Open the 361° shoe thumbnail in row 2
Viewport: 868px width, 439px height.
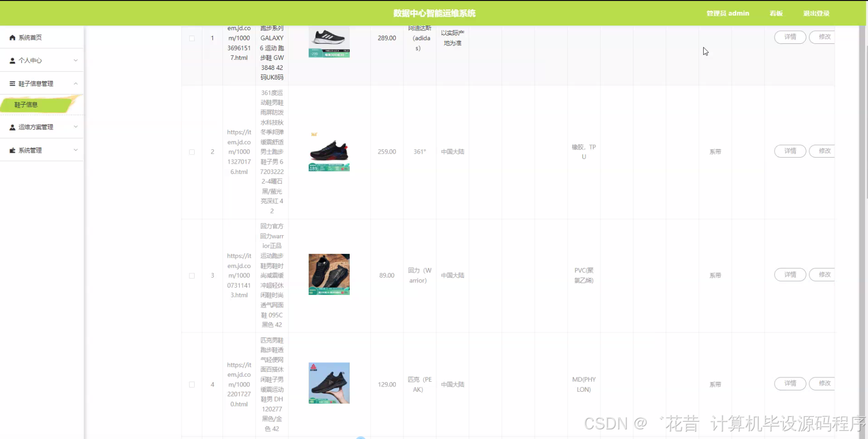click(x=329, y=151)
